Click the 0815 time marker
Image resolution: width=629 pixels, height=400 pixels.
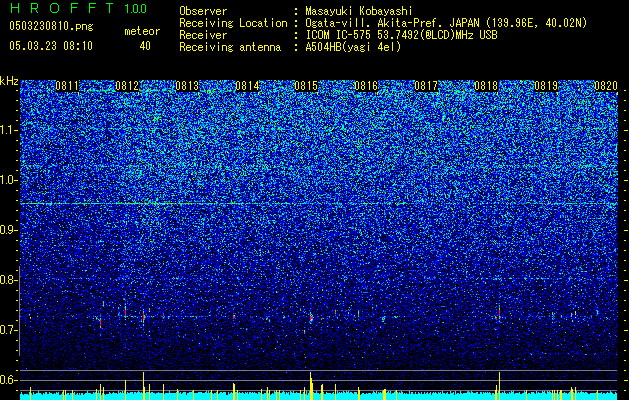(306, 86)
